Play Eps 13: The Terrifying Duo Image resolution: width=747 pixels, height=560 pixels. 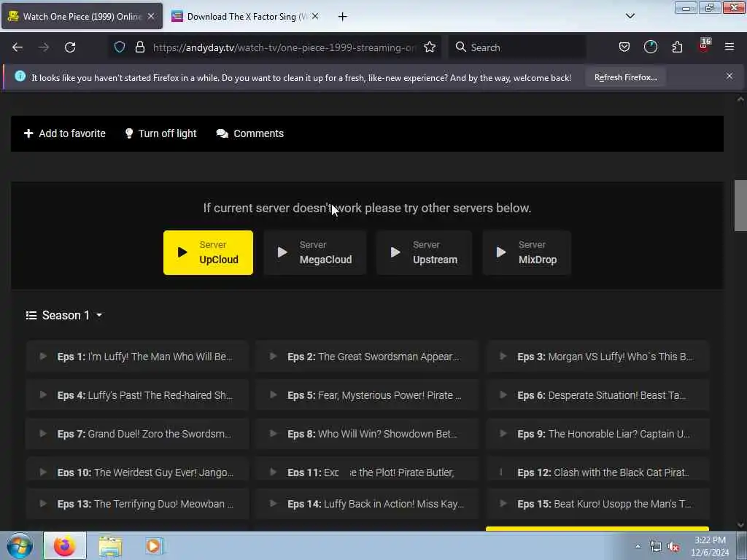[x=137, y=504]
